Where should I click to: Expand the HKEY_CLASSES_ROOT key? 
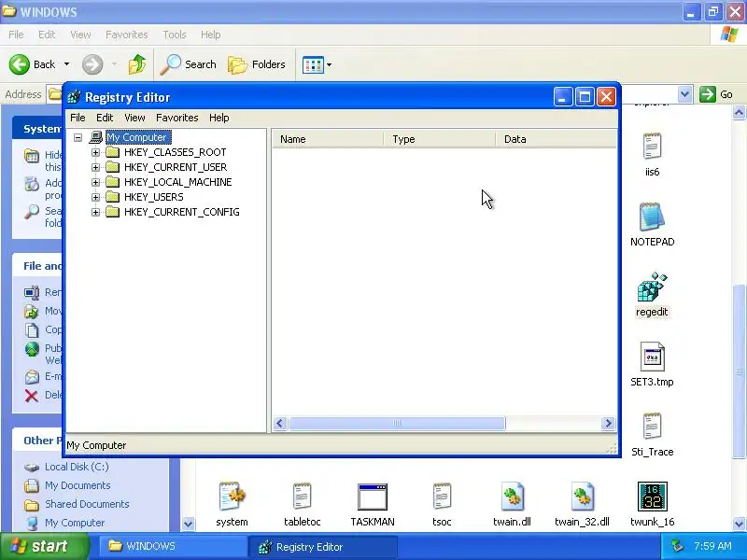pyautogui.click(x=96, y=152)
